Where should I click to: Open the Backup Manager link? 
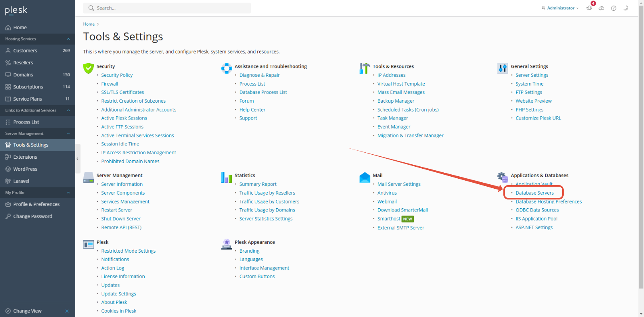396,101
